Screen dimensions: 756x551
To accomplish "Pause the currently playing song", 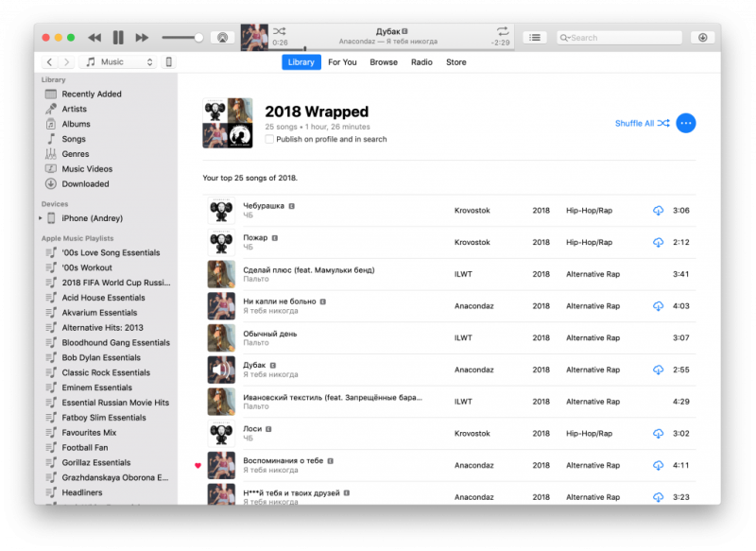I will point(118,38).
